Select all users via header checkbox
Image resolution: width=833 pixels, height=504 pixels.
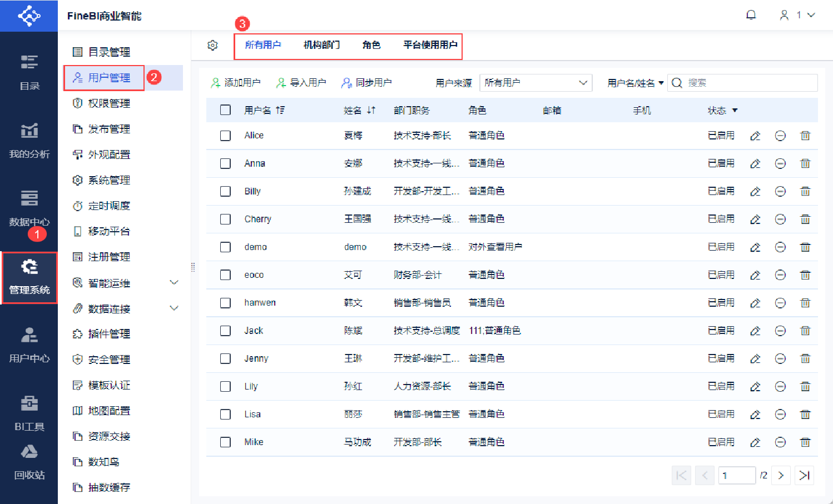225,110
